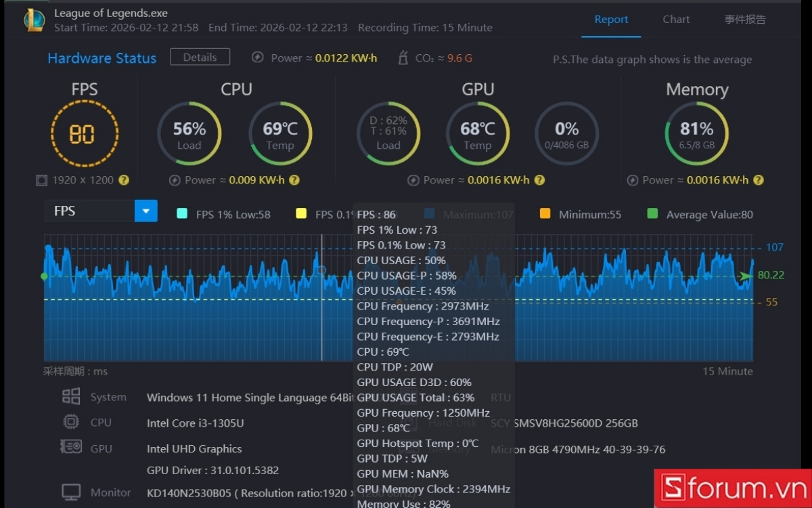Click the yellow FPS 0.1% Low swatch
Image resolution: width=812 pixels, height=508 pixels.
coord(301,214)
